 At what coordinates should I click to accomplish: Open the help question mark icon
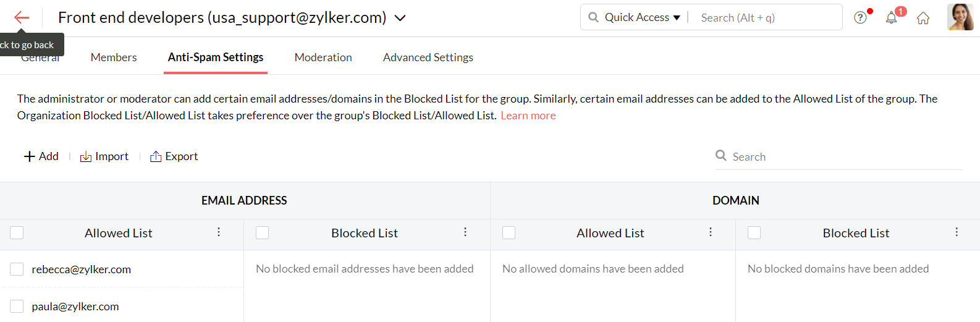[x=860, y=18]
